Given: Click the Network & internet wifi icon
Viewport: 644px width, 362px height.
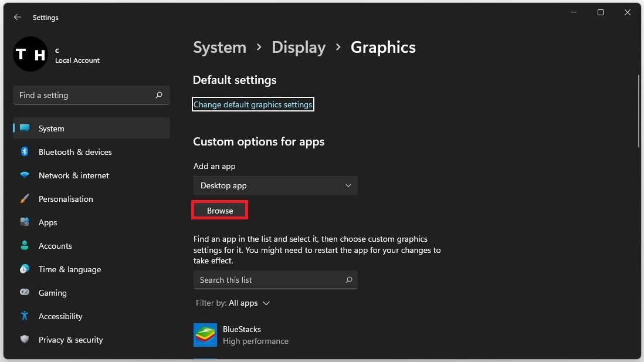Looking at the screenshot, I should pos(25,175).
